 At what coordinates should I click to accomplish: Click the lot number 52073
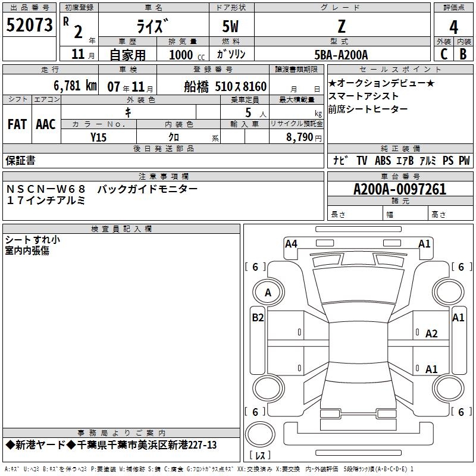29,26
